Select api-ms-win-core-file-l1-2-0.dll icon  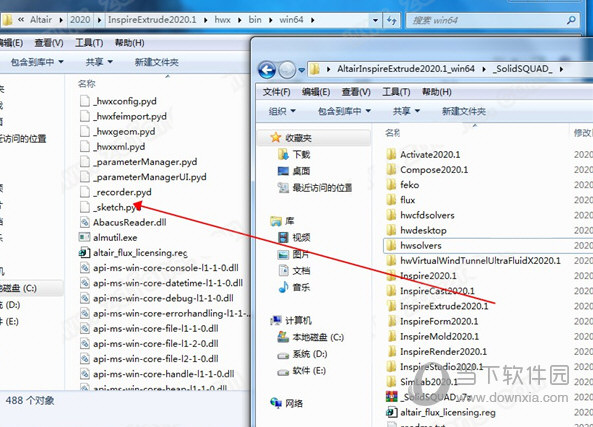(85, 343)
